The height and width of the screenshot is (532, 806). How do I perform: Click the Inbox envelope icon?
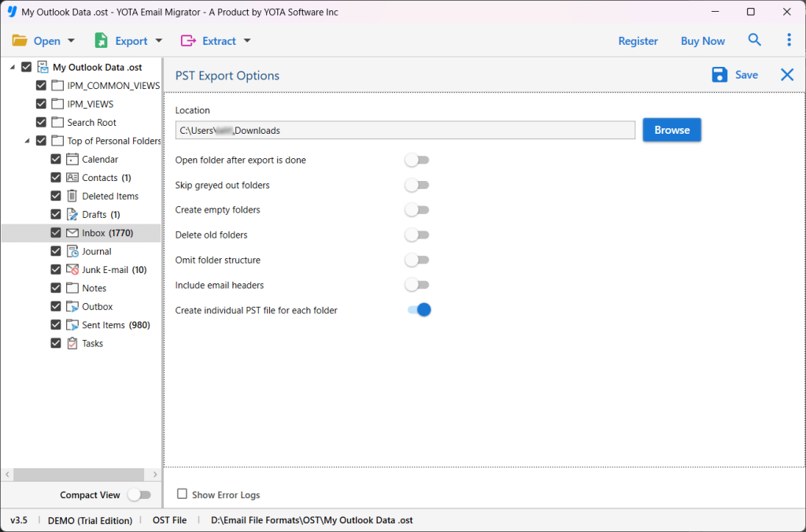tap(72, 233)
